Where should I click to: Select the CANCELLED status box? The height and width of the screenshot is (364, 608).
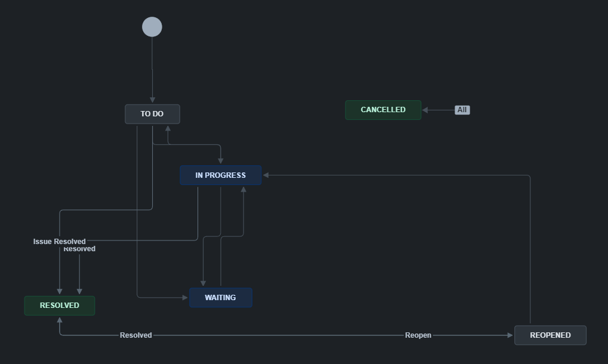pos(383,110)
